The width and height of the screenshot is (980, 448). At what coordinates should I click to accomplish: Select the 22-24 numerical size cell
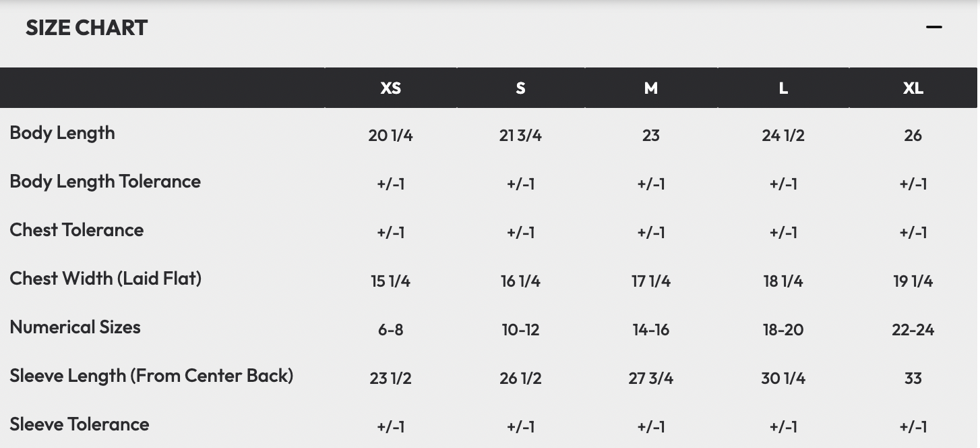point(913,330)
